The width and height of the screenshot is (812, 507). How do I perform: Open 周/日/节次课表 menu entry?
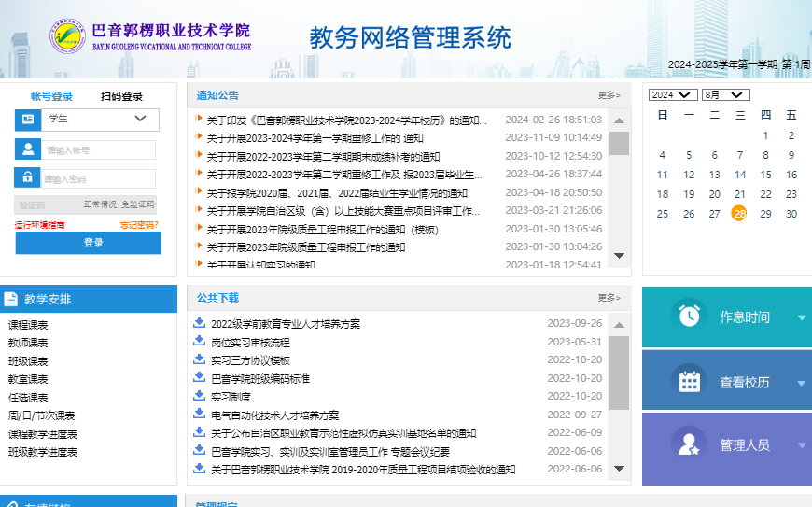(x=41, y=415)
